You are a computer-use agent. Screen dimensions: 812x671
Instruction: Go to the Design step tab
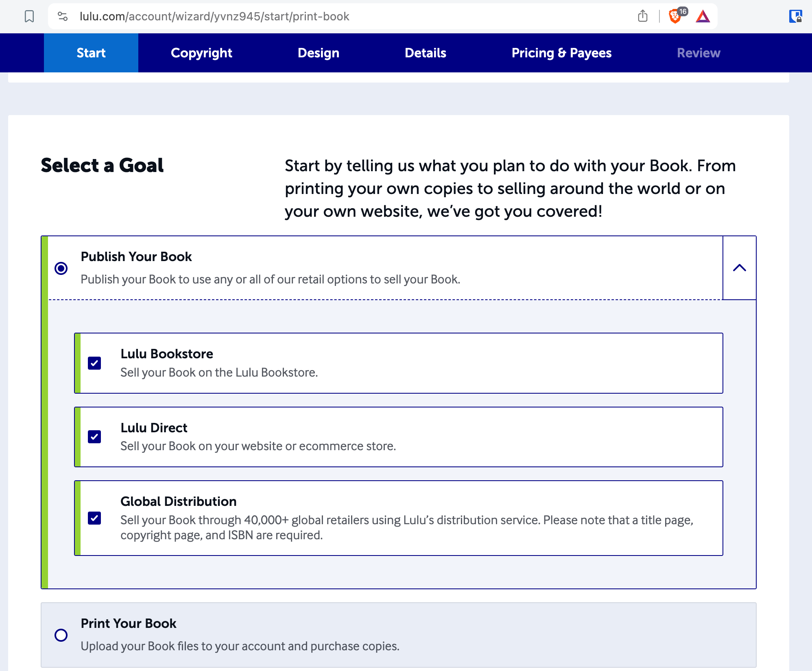318,53
